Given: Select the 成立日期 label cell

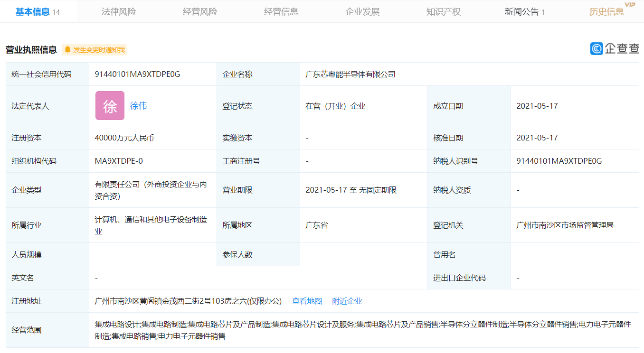Looking at the screenshot, I should pos(469,106).
